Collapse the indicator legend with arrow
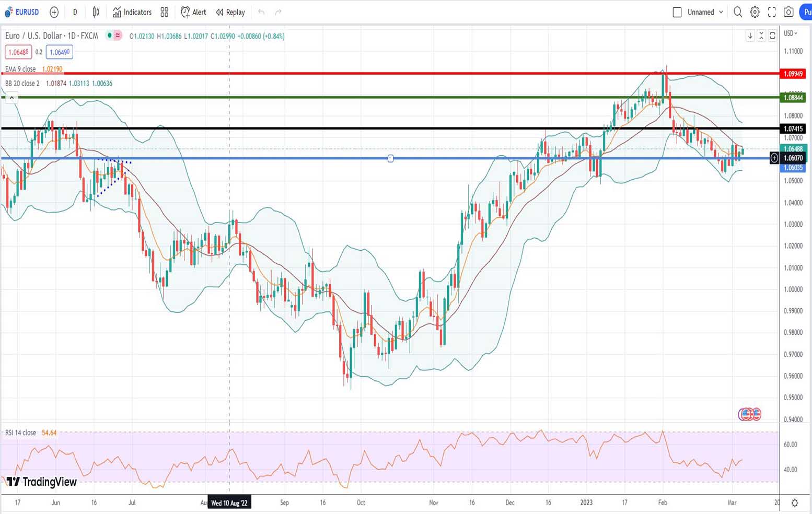The width and height of the screenshot is (812, 514). pyautogui.click(x=11, y=98)
